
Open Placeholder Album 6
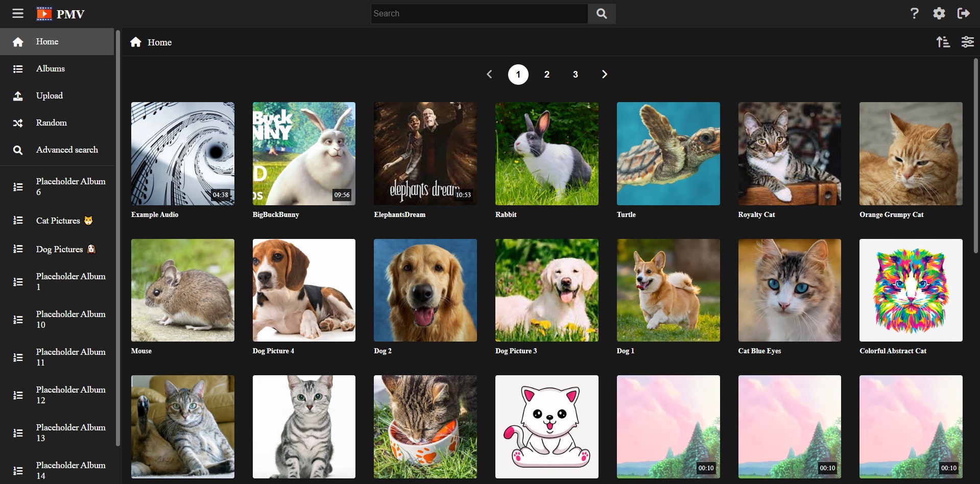(x=57, y=187)
